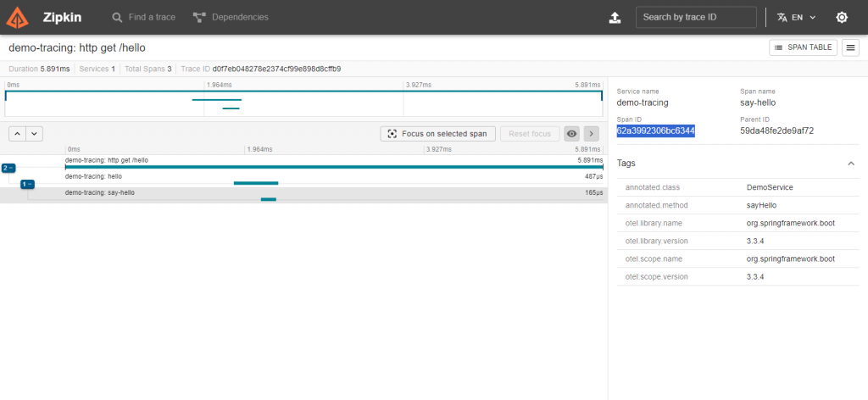Collapse span detail panel with right chevron
This screenshot has width=868, height=400.
(591, 133)
